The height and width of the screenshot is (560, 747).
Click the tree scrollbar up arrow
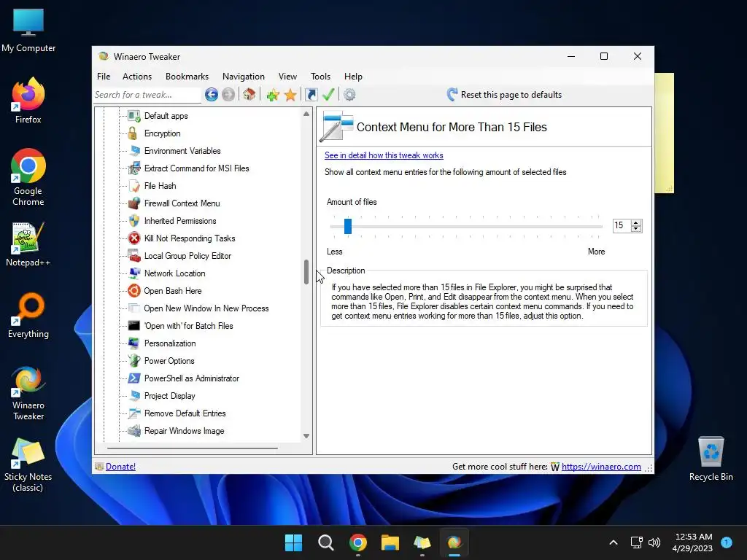pyautogui.click(x=306, y=114)
